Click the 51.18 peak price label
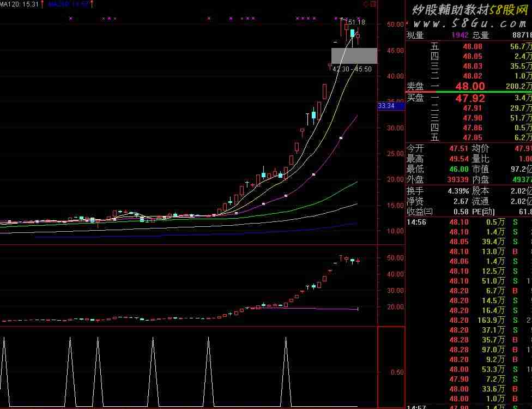Viewport: 532px width, 409px height. (357, 22)
